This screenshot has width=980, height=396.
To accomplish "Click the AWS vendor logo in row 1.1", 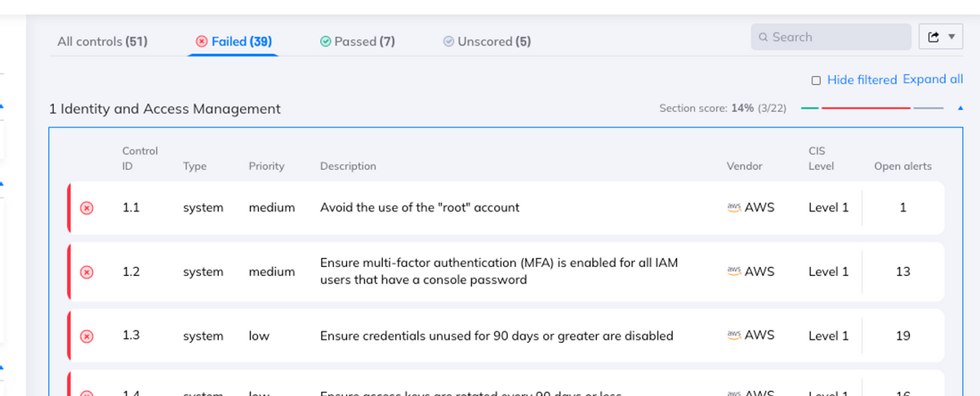I will [x=733, y=207].
